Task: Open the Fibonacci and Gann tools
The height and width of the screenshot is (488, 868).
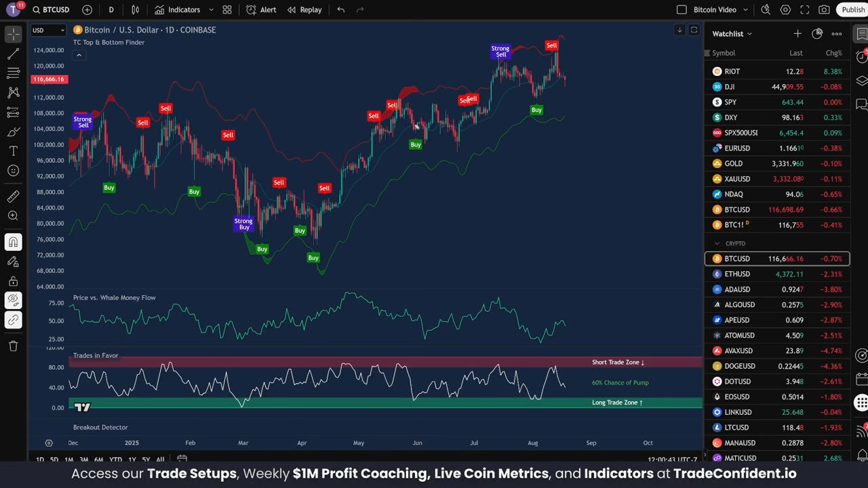Action: pyautogui.click(x=13, y=73)
